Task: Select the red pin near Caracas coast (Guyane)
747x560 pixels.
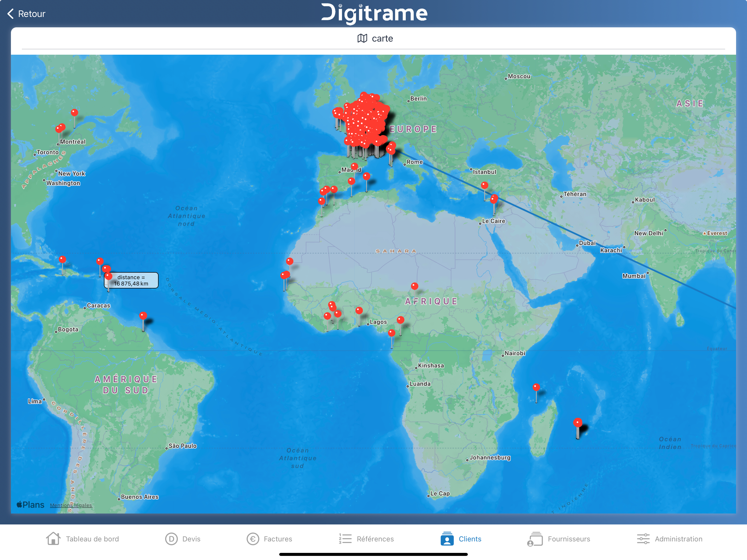Action: click(x=143, y=316)
